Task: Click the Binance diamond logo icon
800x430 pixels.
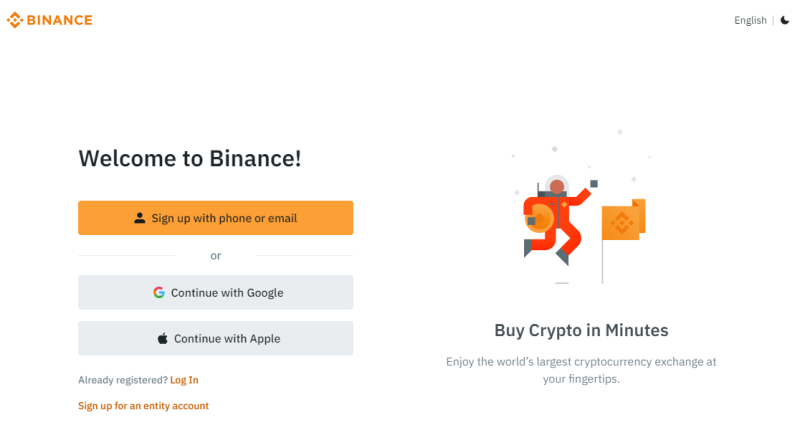Action: click(15, 20)
